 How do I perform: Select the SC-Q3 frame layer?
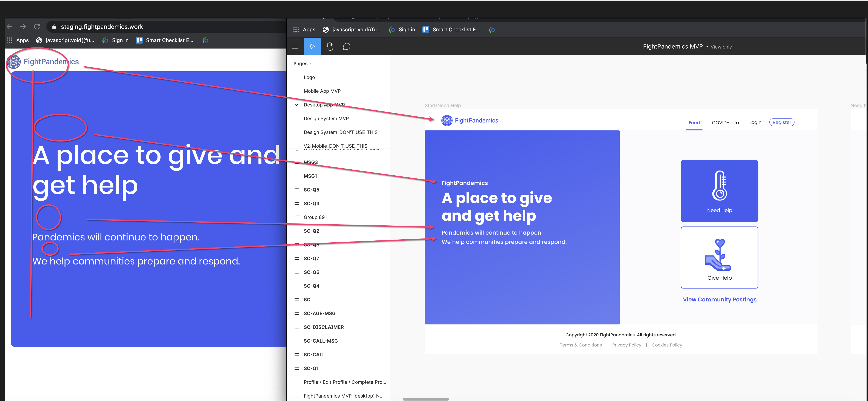tap(311, 204)
